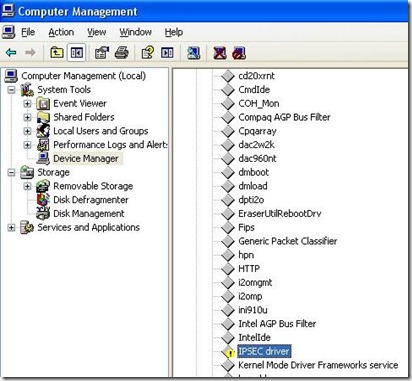Screen dimensions: 412x381
Task: Click the action pane toolbar icon right of Help
Action: tap(167, 53)
